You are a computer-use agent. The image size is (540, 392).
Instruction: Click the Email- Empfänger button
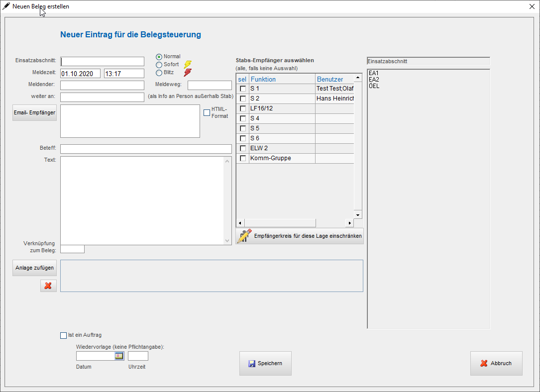pos(34,112)
